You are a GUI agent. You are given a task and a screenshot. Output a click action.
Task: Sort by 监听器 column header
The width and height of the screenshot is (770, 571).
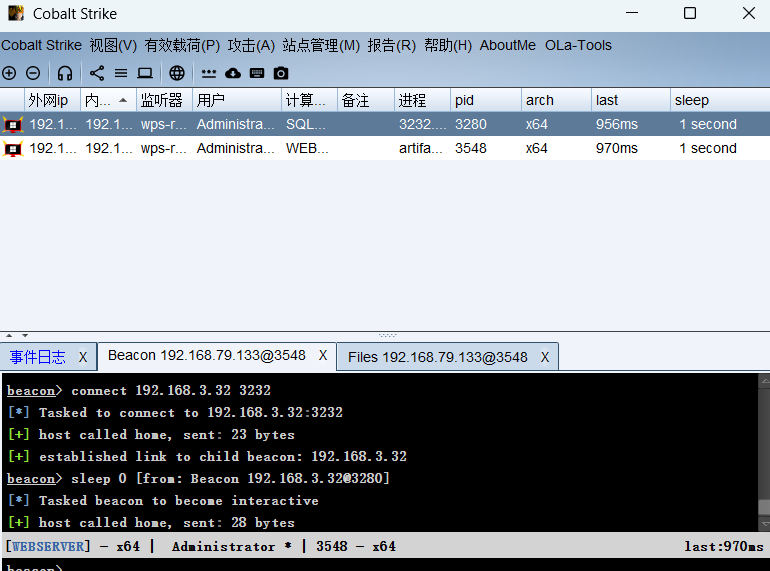point(165,100)
